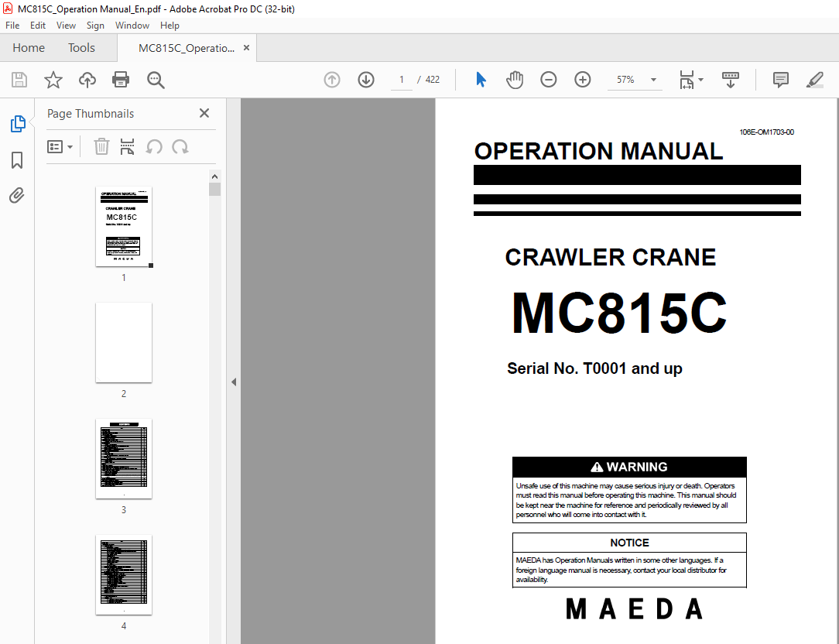This screenshot has width=839, height=644.
Task: Select page 1 thumbnail
Action: 124,226
